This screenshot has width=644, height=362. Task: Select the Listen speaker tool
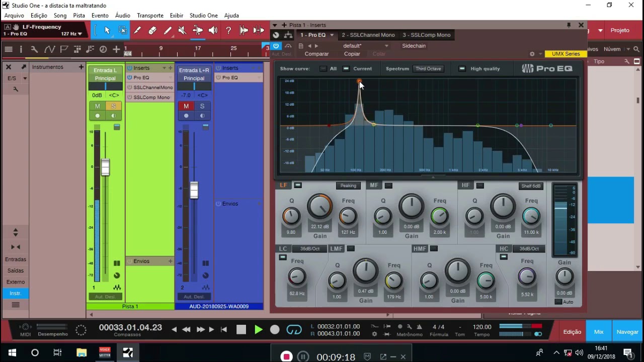click(x=213, y=31)
